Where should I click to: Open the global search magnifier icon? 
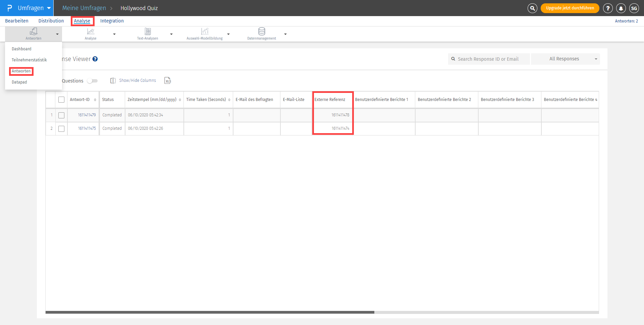pos(532,8)
